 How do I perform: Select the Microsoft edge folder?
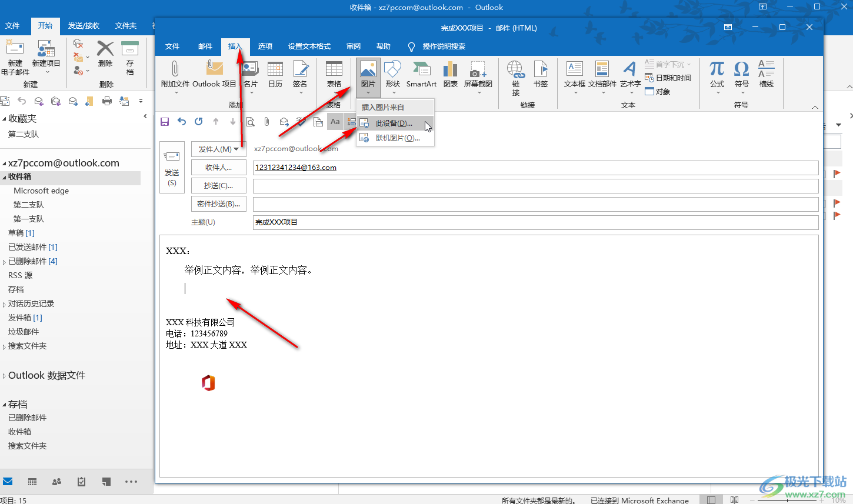pyautogui.click(x=41, y=191)
